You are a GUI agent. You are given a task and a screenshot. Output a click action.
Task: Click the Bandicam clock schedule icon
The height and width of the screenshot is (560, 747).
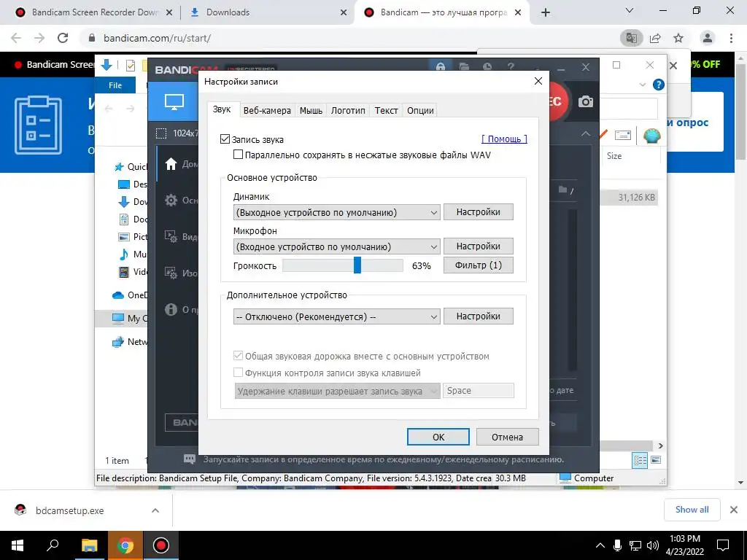pos(487,67)
